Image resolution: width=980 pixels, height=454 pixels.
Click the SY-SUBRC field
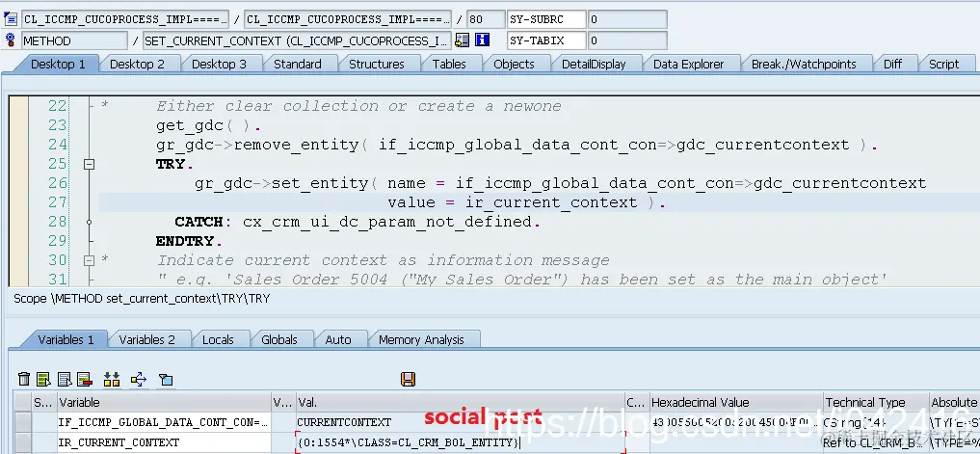(547, 19)
